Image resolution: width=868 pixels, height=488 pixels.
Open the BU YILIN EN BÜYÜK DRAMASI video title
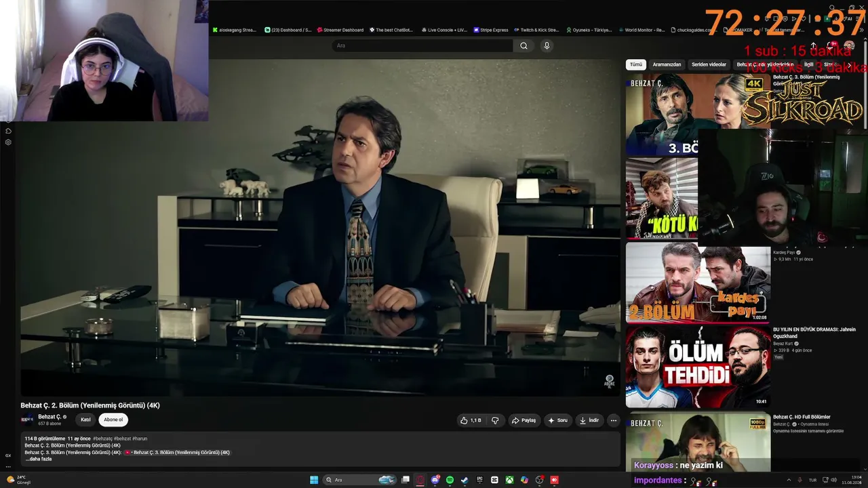click(x=814, y=332)
